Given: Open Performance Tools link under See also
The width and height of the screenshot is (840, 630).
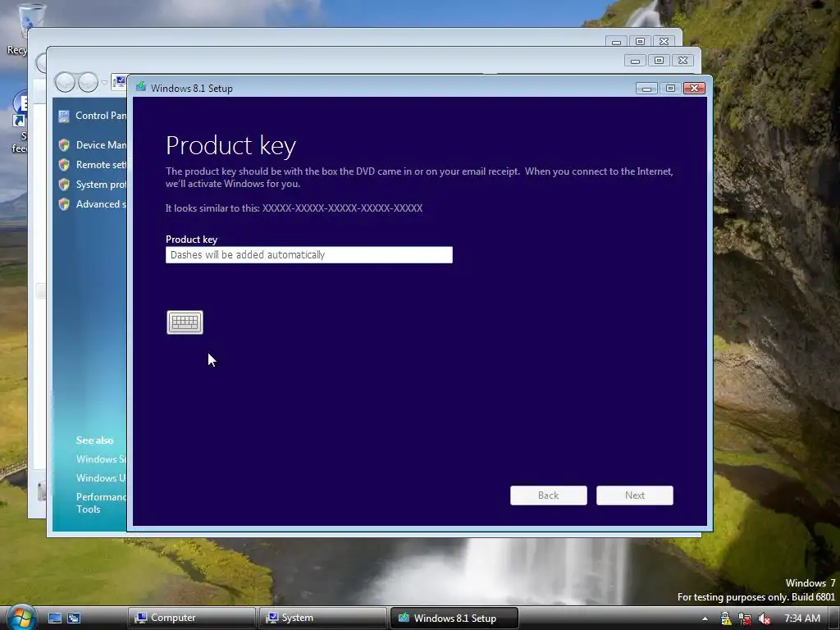Looking at the screenshot, I should (101, 503).
